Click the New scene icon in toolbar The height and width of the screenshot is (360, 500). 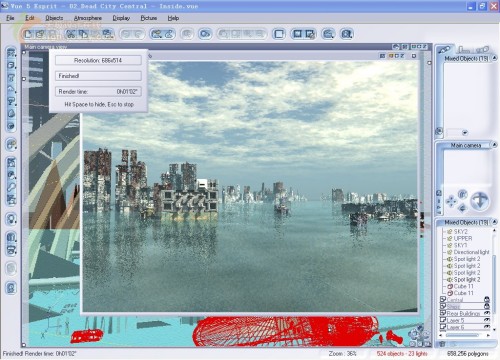pos(28,34)
